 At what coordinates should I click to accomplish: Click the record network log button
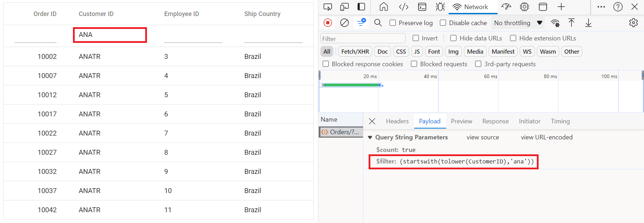pos(327,23)
